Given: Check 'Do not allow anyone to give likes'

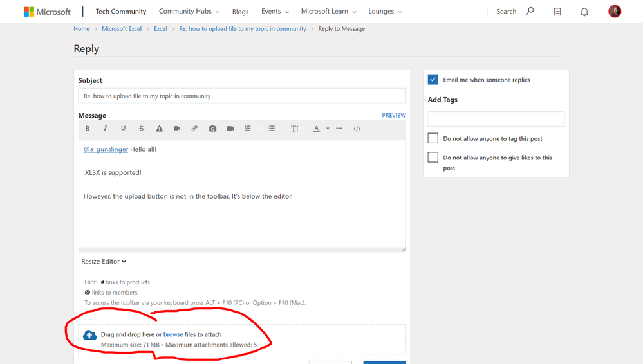Looking at the screenshot, I should click(x=433, y=157).
